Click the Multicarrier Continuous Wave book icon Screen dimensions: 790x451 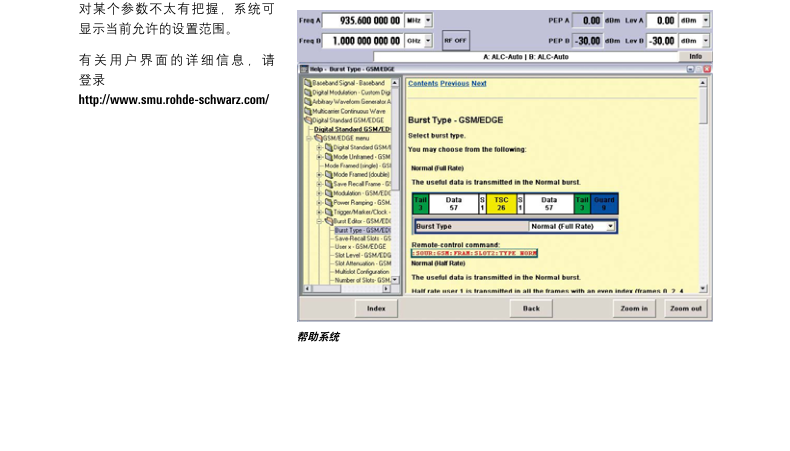click(307, 111)
